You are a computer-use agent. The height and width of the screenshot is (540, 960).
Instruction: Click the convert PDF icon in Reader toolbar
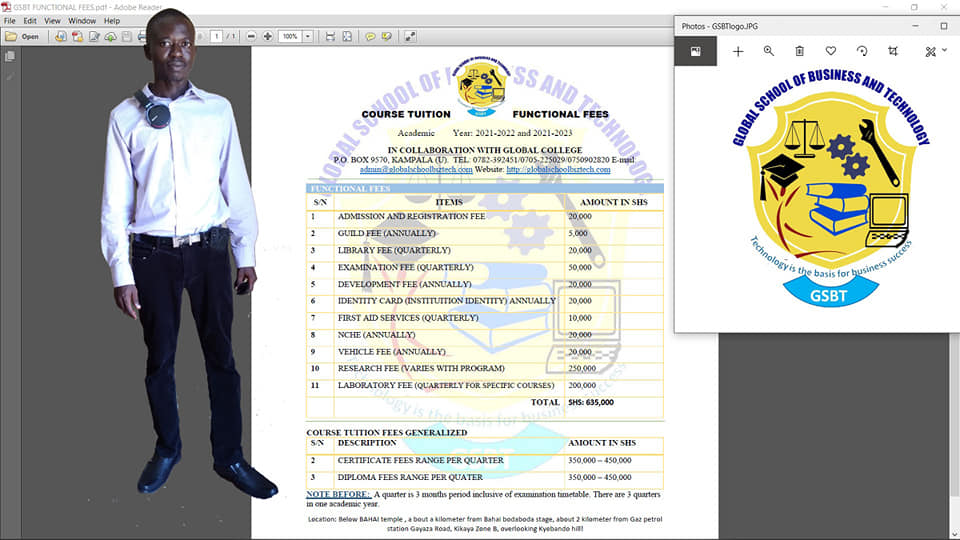pos(77,37)
